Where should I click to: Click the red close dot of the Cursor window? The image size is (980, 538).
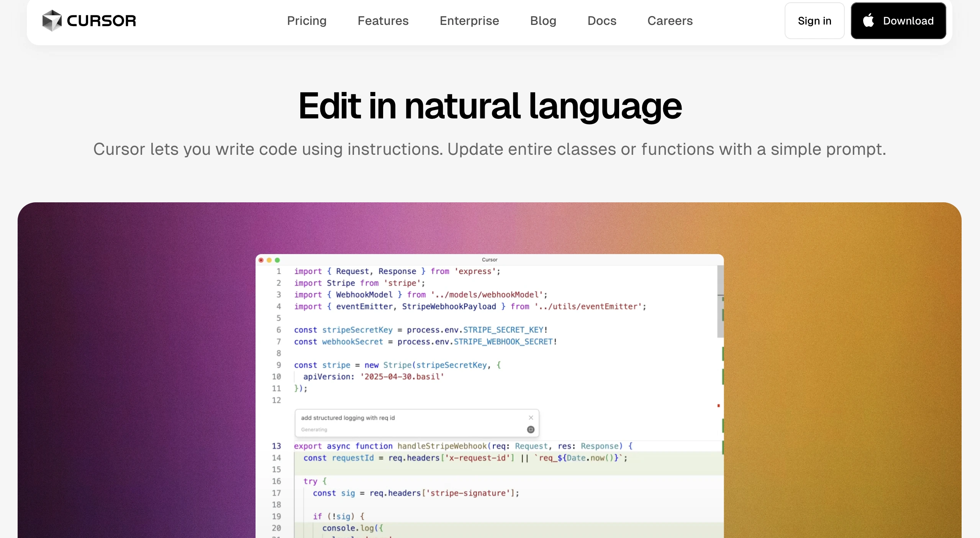click(261, 260)
